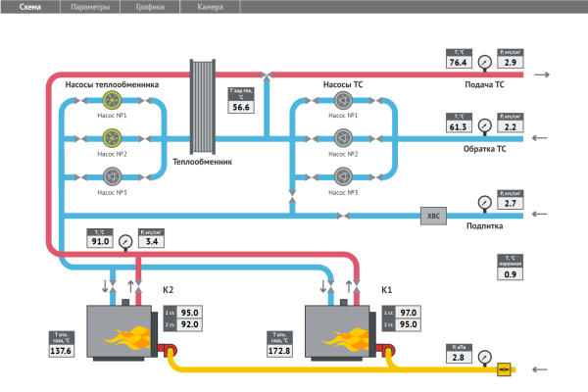Click the outdoor temperature value 0.9
This screenshot has height=392, width=588.
click(510, 274)
